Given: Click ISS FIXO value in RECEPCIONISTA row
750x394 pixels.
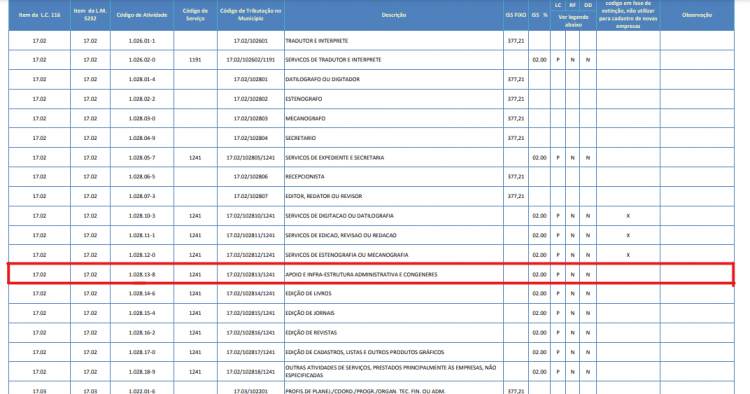Looking at the screenshot, I should (516, 177).
